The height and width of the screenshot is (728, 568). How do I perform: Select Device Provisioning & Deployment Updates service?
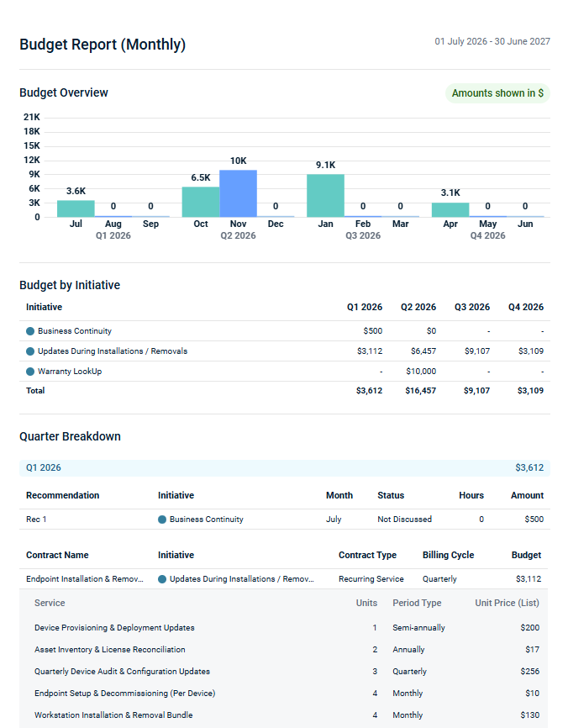click(114, 628)
